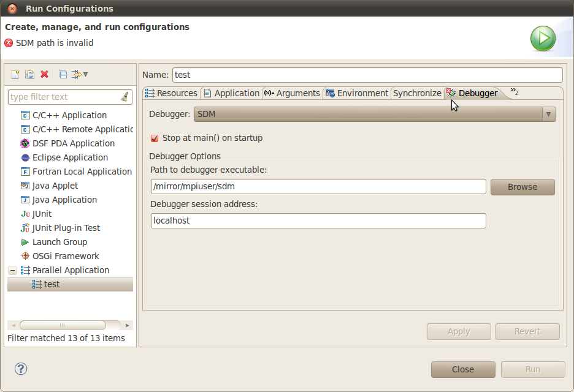Focus the Name text field

[x=367, y=75]
